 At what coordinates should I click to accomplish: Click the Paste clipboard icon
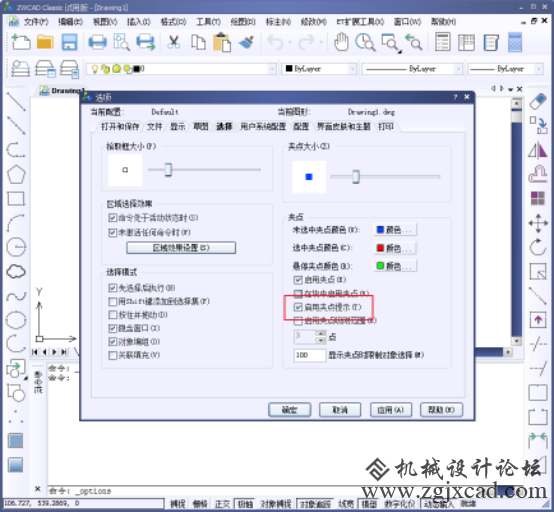(222, 42)
